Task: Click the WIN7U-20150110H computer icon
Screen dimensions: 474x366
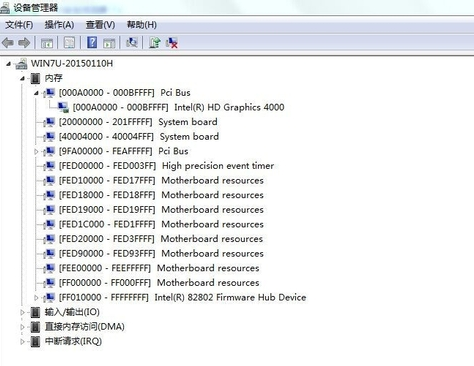Action: pos(21,63)
